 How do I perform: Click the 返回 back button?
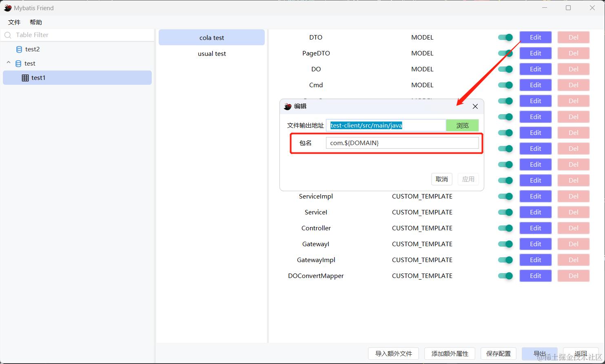pos(581,354)
